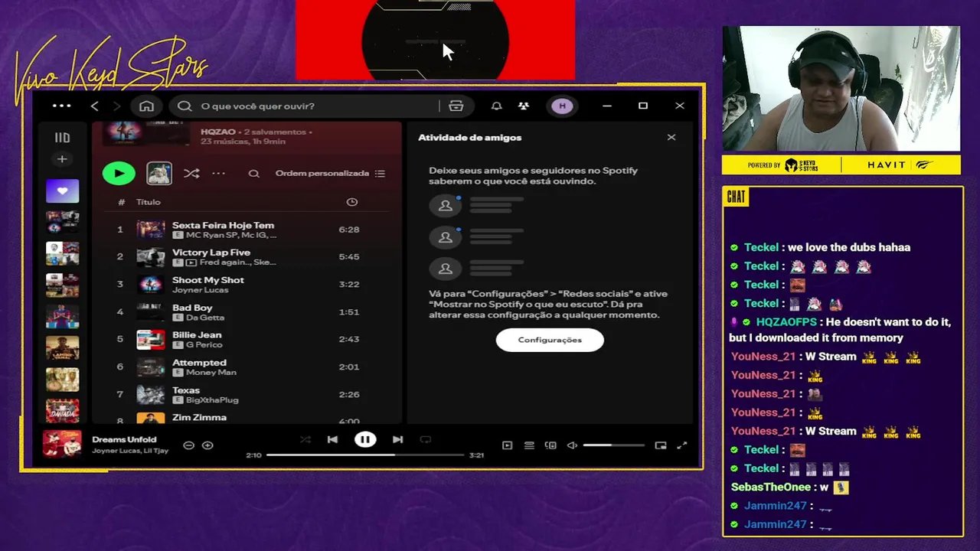Open Joyner Lucas, Lil Tjay artist link

tap(130, 451)
